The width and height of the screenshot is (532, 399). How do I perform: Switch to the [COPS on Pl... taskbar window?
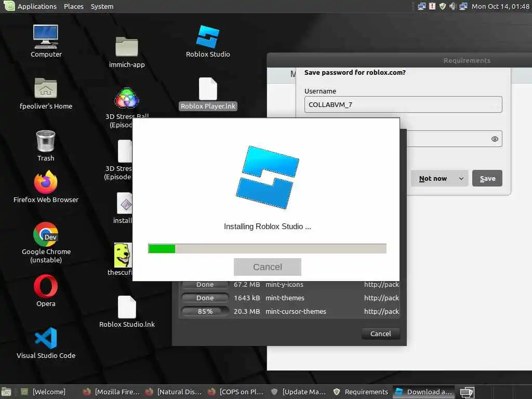(236, 392)
